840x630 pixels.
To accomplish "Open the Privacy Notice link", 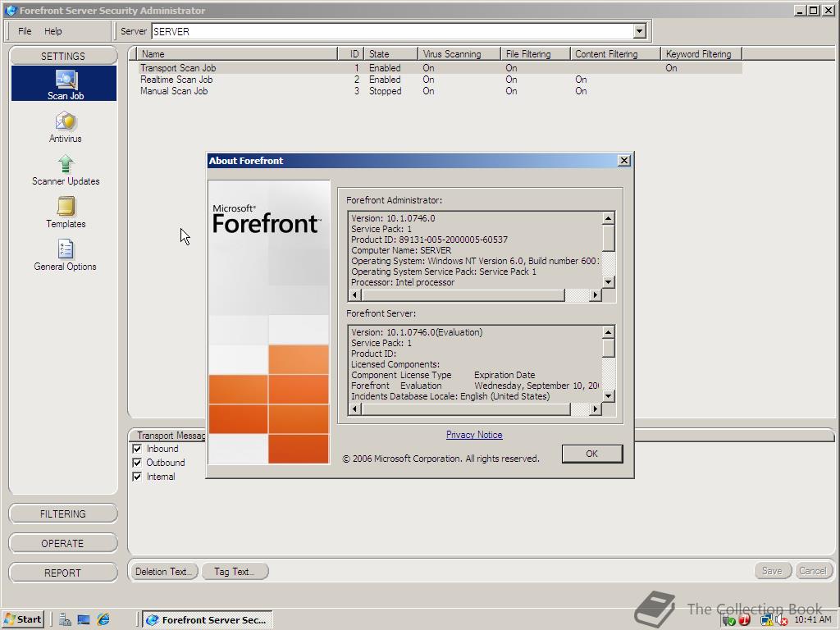I will pos(474,435).
